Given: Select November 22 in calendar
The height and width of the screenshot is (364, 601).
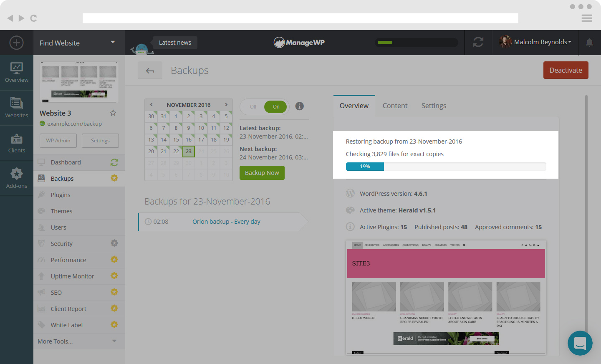Looking at the screenshot, I should pyautogui.click(x=176, y=152).
